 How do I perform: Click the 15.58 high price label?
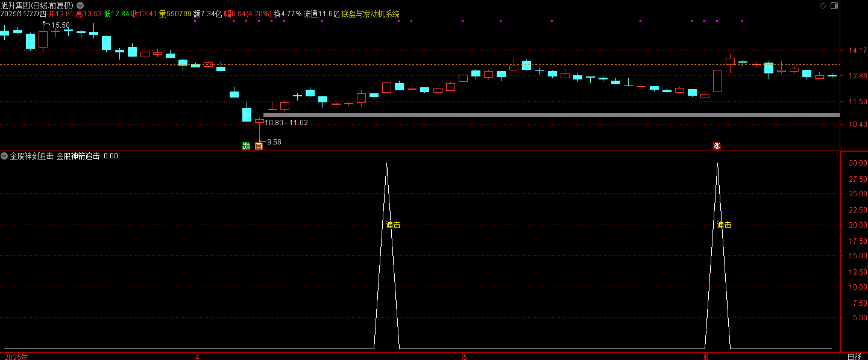point(60,25)
